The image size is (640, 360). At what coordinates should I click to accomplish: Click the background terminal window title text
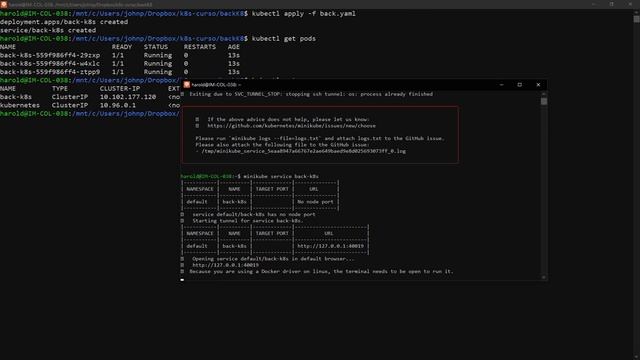(x=80, y=4)
